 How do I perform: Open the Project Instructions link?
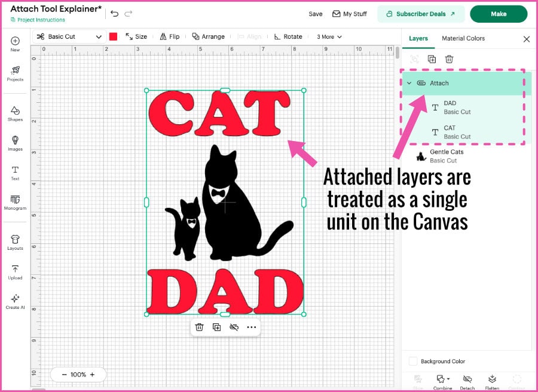point(38,20)
